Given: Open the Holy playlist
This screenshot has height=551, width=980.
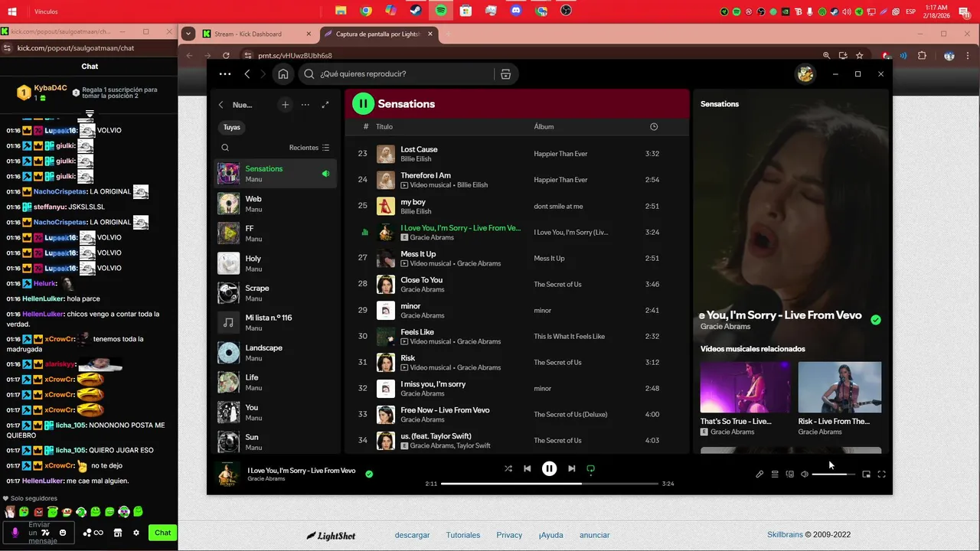Looking at the screenshot, I should pos(276,263).
